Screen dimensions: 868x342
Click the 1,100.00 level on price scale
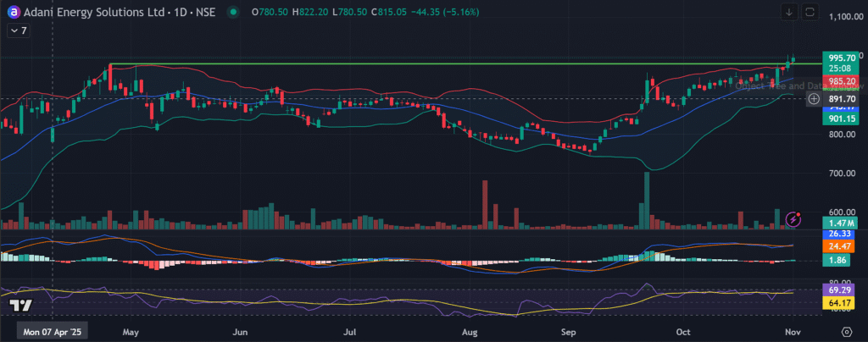tap(844, 17)
